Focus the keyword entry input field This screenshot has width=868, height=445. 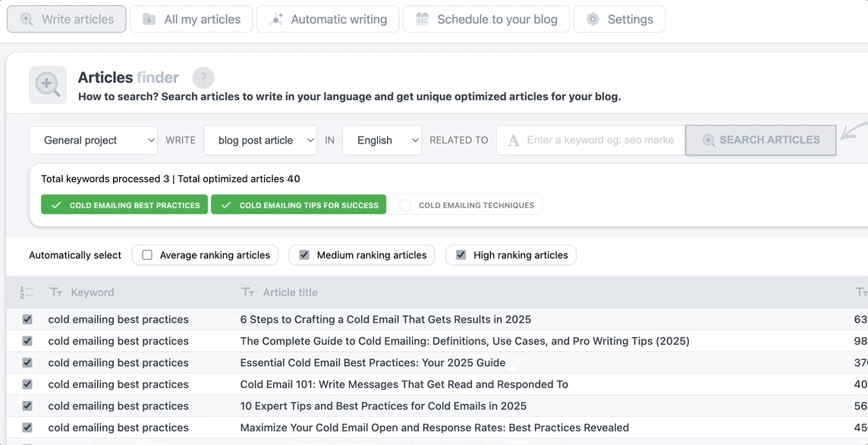point(599,140)
